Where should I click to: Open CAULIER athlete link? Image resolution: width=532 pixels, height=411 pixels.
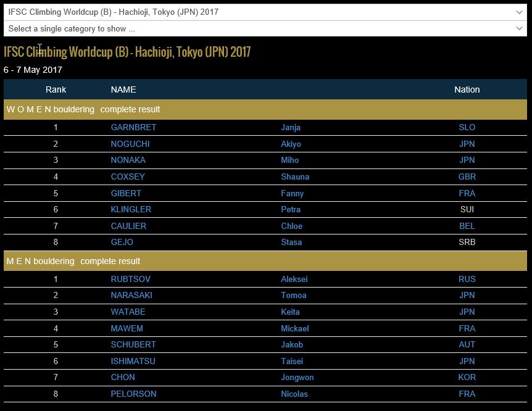tap(128, 226)
